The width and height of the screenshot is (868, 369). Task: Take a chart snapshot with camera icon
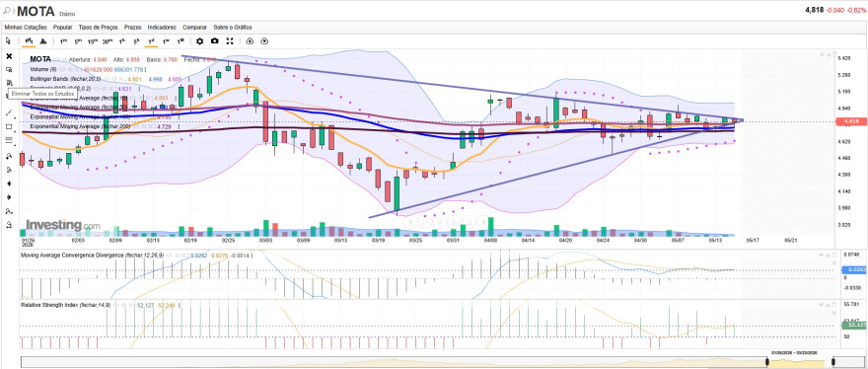pyautogui.click(x=215, y=41)
